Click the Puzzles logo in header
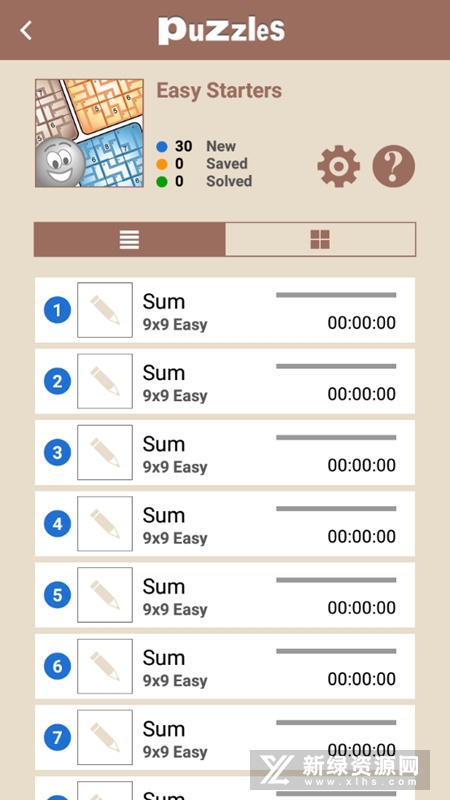 click(x=221, y=31)
